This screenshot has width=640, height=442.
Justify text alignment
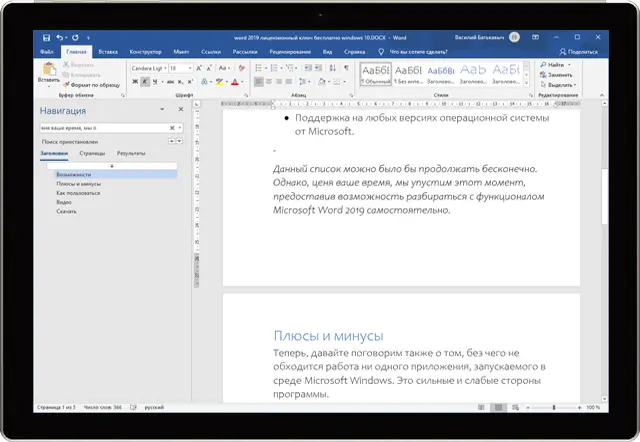tap(289, 82)
